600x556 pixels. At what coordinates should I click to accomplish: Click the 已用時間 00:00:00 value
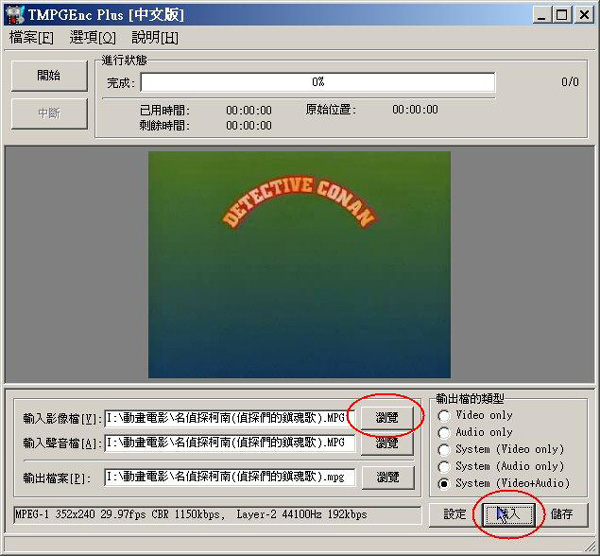[x=249, y=111]
